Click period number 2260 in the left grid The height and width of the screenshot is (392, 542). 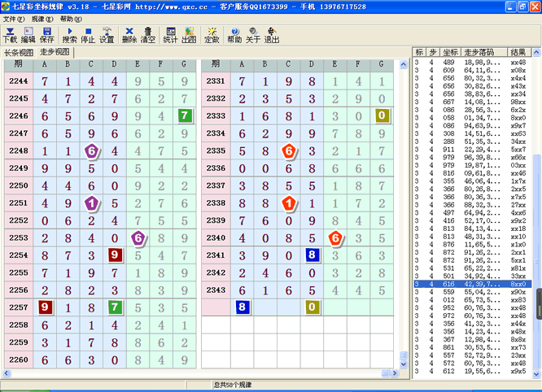click(x=19, y=360)
